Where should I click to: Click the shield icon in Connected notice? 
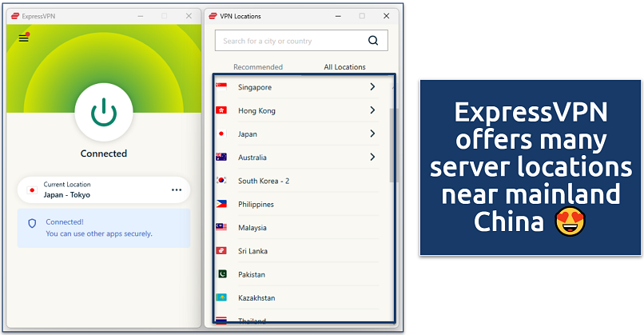[32, 224]
